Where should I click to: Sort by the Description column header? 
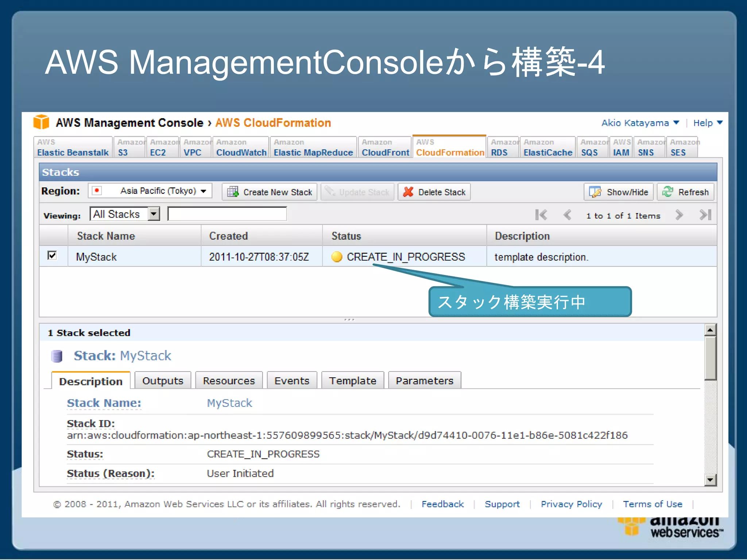click(x=602, y=236)
